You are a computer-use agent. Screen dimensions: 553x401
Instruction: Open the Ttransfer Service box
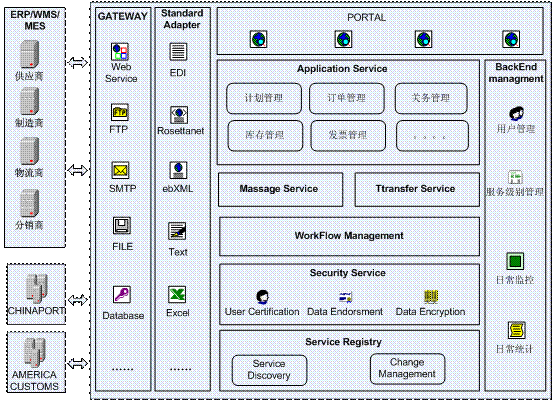coord(417,189)
